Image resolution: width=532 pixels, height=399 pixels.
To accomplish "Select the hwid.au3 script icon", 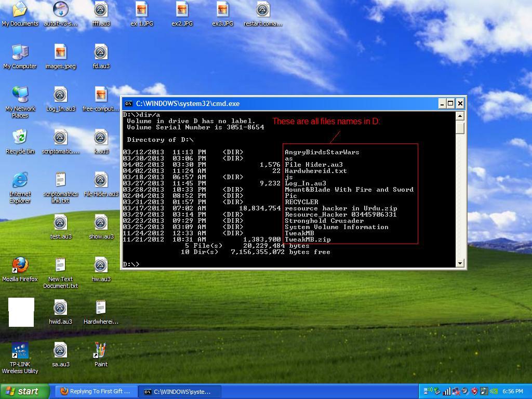I will pos(60,312).
